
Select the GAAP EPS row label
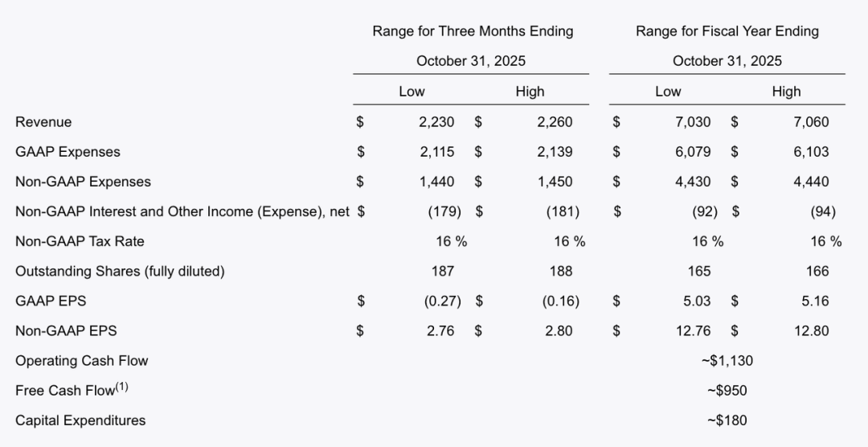pos(51,301)
